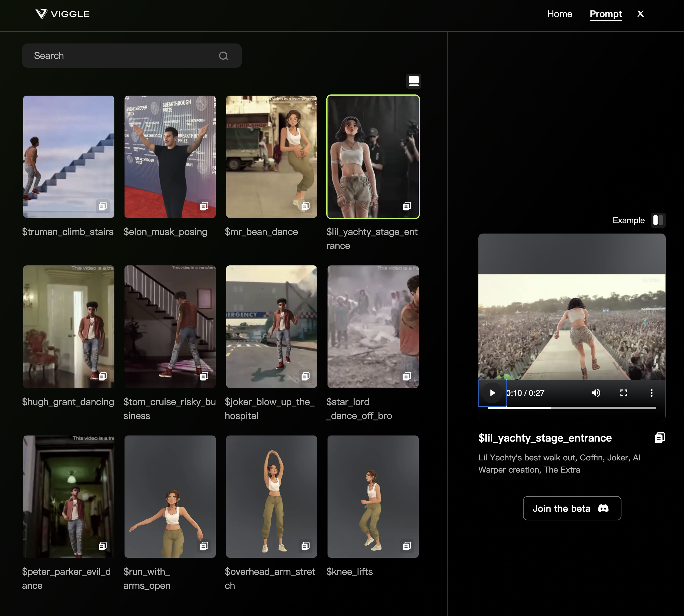Copy prompt on run_with_arms_open thumbnail
Screen dimensions: 684x616
tap(204, 546)
